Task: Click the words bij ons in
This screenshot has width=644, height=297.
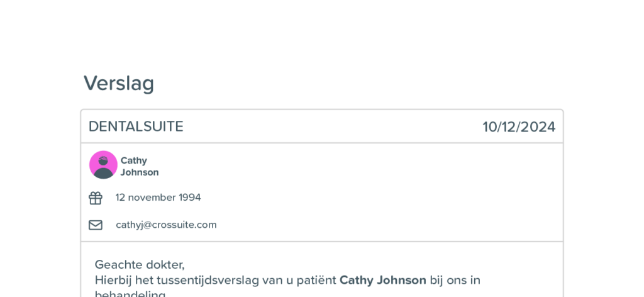Action: click(455, 280)
